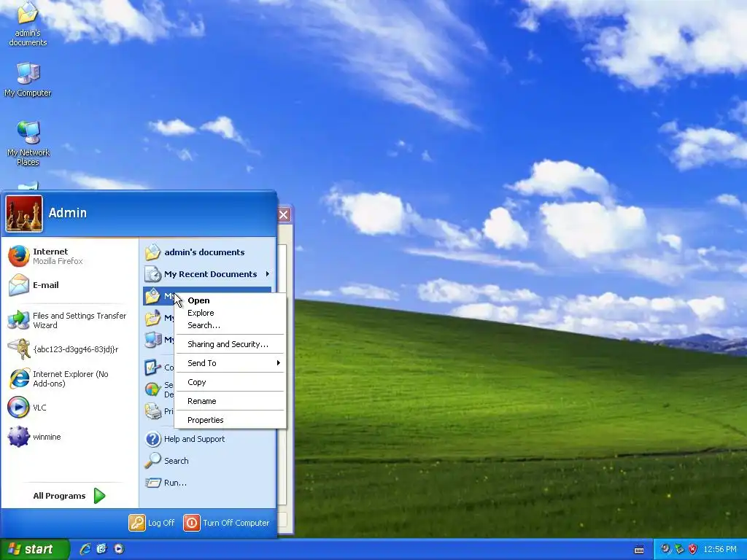Expand Send To submenu
Image resolution: width=747 pixels, height=560 pixels.
coord(230,363)
